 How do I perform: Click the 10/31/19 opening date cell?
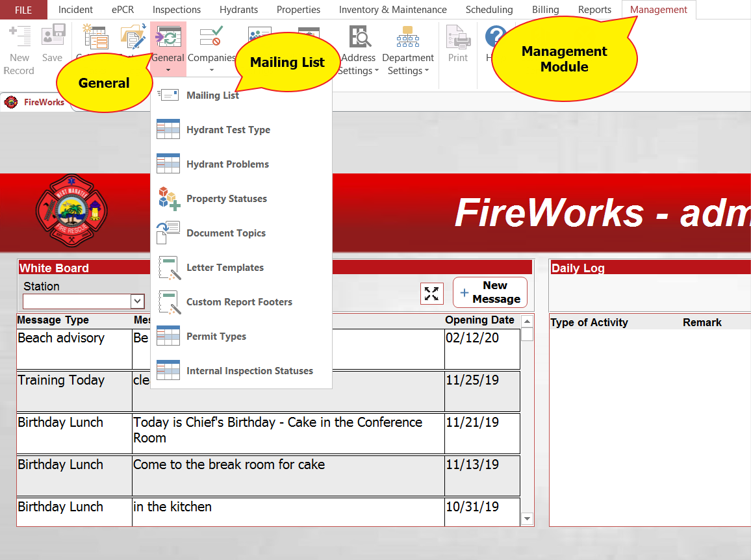[482, 512]
